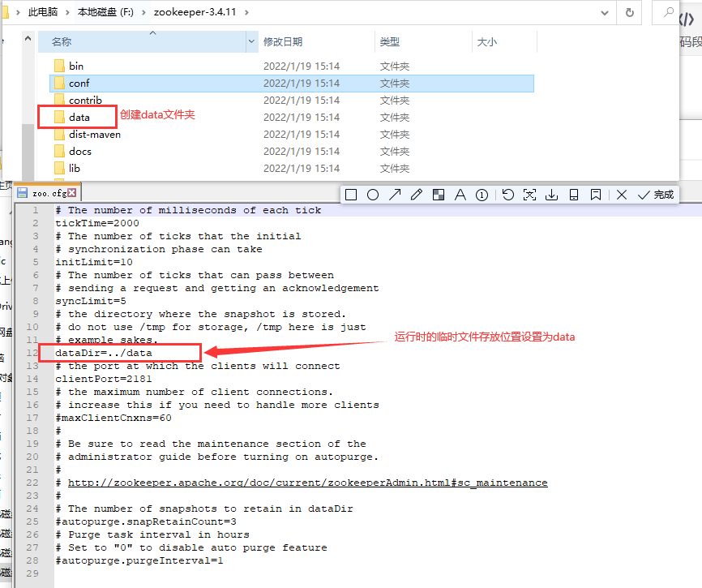This screenshot has height=588, width=702.
Task: Click the #autopurge.purgeInterval=1 line
Action: click(x=139, y=560)
